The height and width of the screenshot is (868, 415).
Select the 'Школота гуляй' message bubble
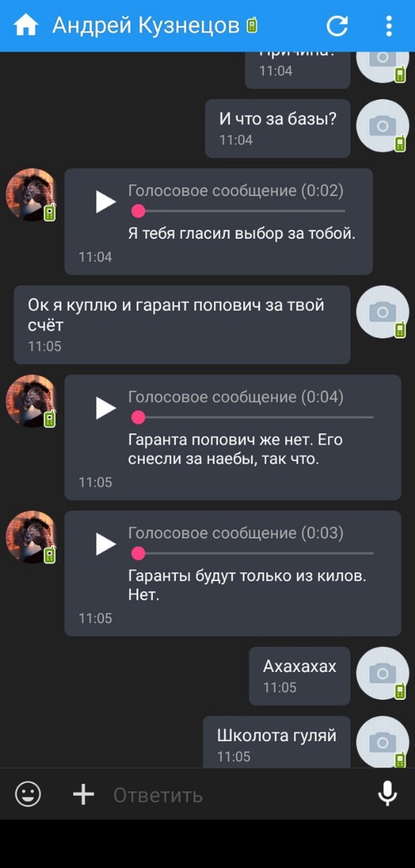pyautogui.click(x=277, y=742)
